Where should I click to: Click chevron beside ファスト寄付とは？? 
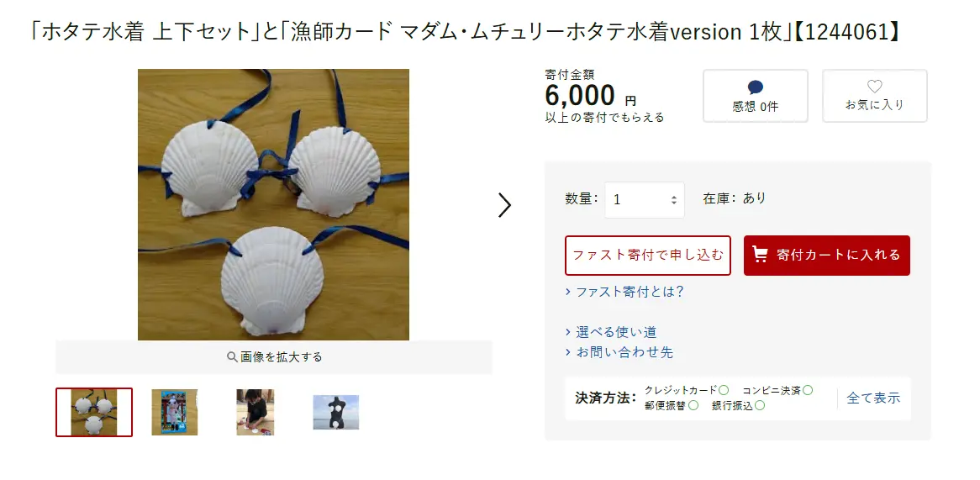[x=567, y=292]
